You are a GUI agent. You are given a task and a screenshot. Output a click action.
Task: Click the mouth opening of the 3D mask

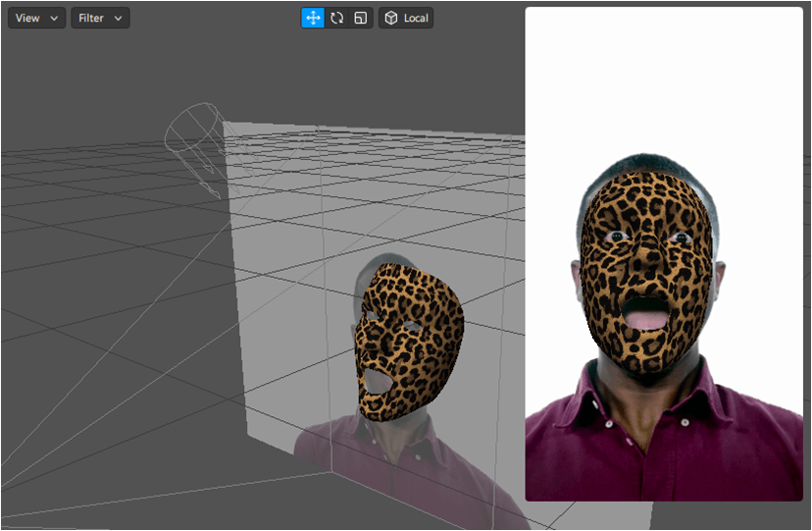373,378
